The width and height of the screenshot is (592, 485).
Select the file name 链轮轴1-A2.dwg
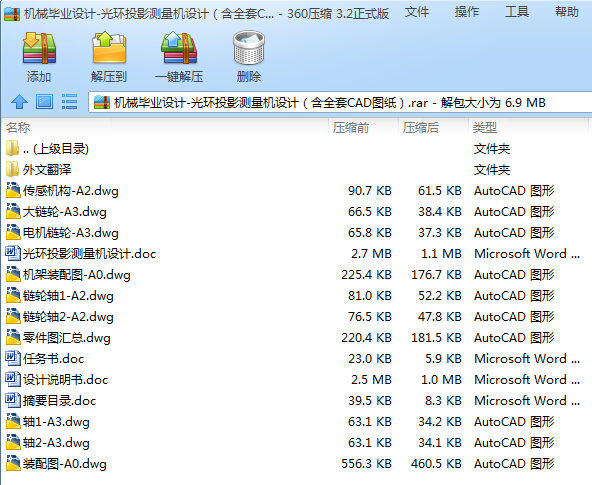(68, 296)
